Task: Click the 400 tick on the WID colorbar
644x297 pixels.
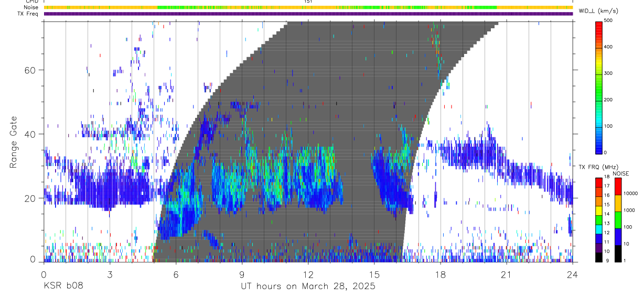Action: tap(609, 47)
